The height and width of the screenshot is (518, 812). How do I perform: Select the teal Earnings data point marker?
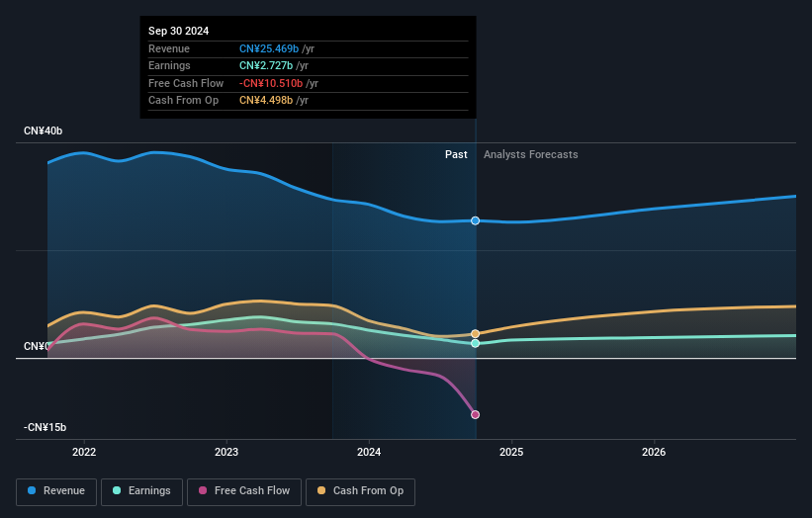(x=476, y=344)
